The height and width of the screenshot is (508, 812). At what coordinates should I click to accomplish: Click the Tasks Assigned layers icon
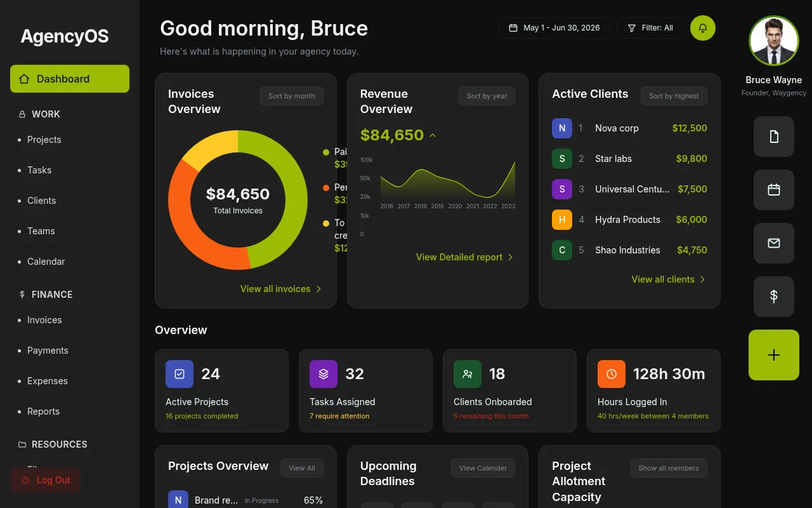(x=324, y=374)
